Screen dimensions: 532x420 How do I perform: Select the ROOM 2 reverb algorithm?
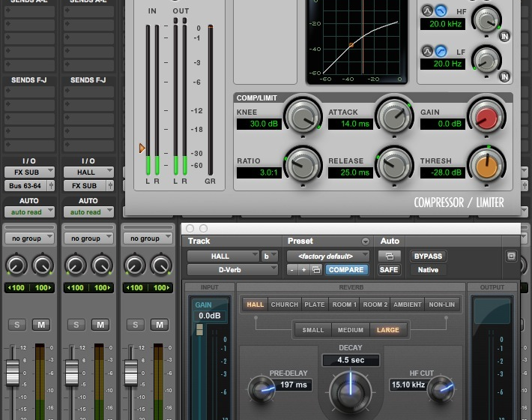pos(375,304)
